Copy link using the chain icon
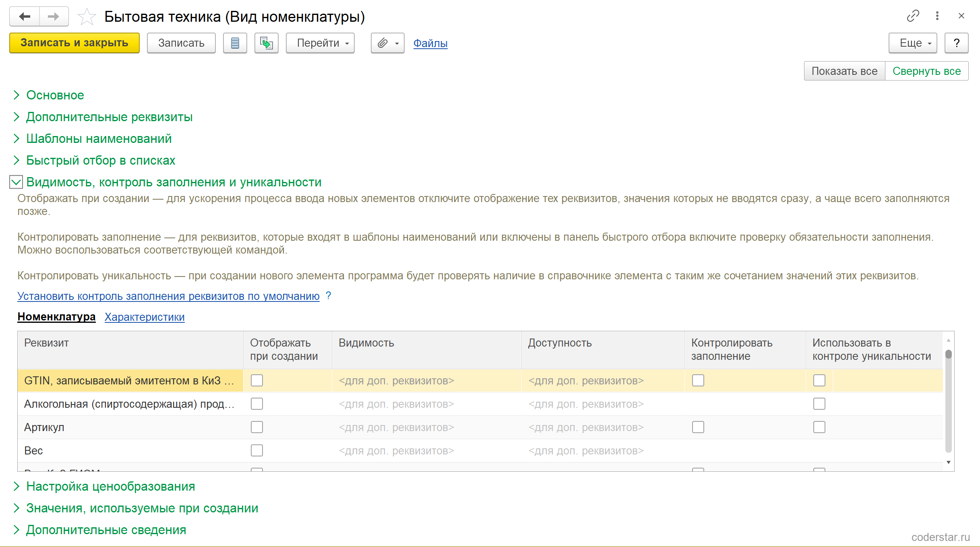 coord(913,16)
